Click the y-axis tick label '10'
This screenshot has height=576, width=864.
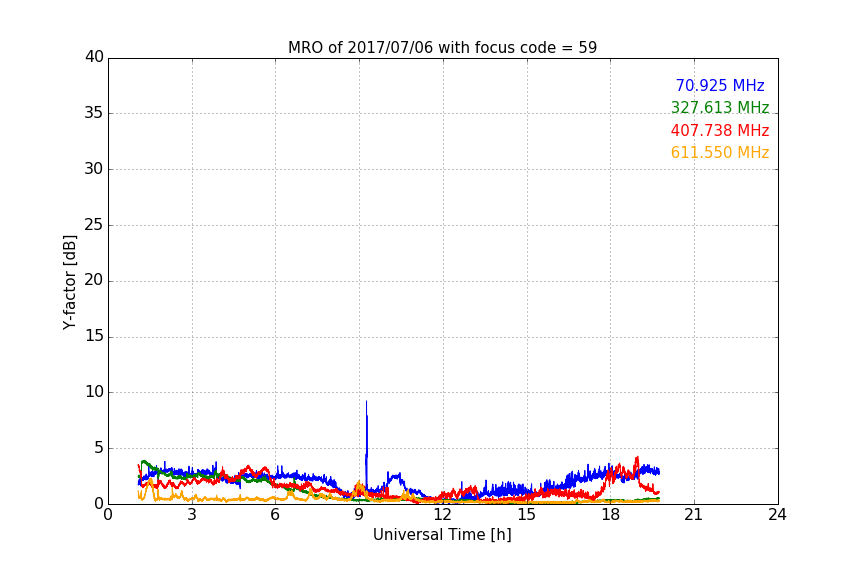[x=94, y=392]
